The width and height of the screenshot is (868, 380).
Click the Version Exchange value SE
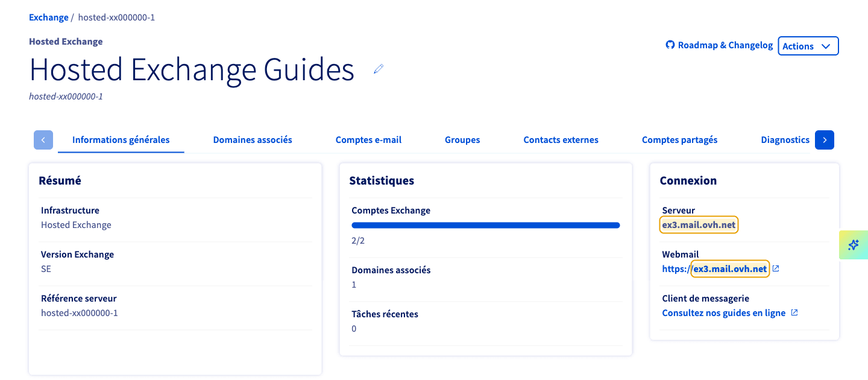click(46, 269)
